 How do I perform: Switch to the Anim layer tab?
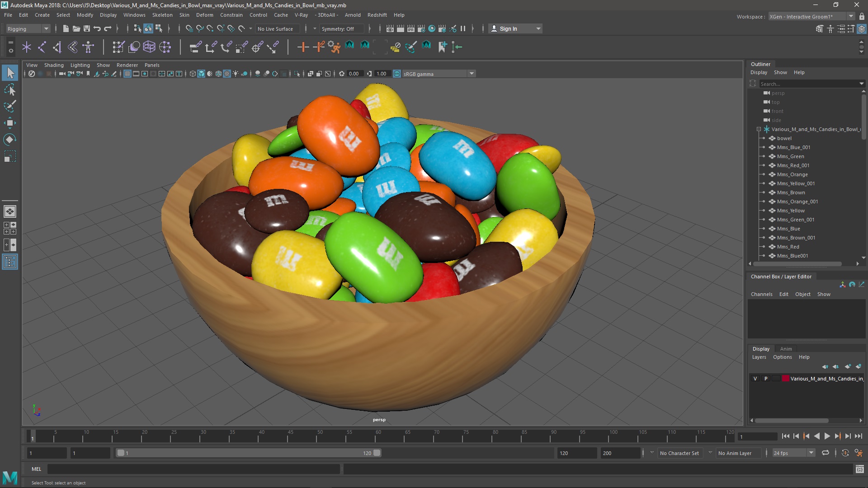pyautogui.click(x=786, y=349)
